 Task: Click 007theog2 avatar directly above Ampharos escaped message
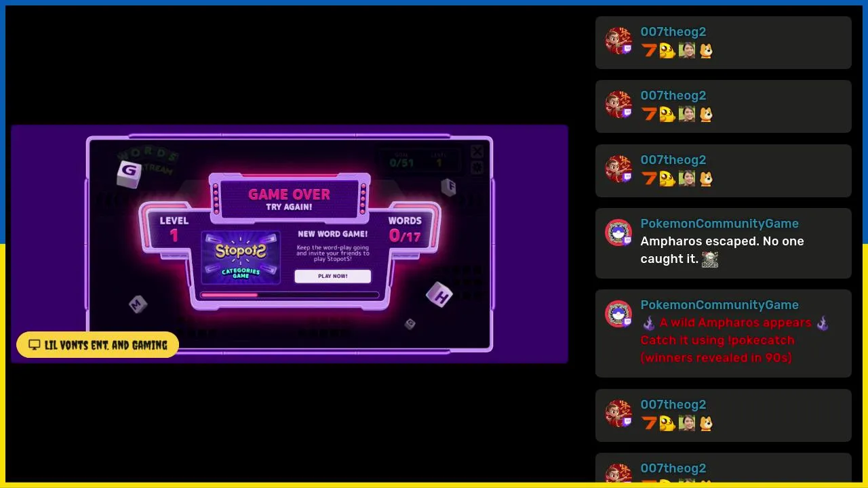[618, 169]
